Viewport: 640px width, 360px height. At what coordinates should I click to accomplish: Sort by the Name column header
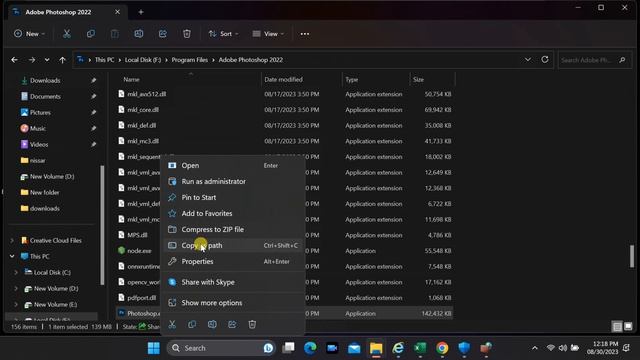(x=131, y=80)
